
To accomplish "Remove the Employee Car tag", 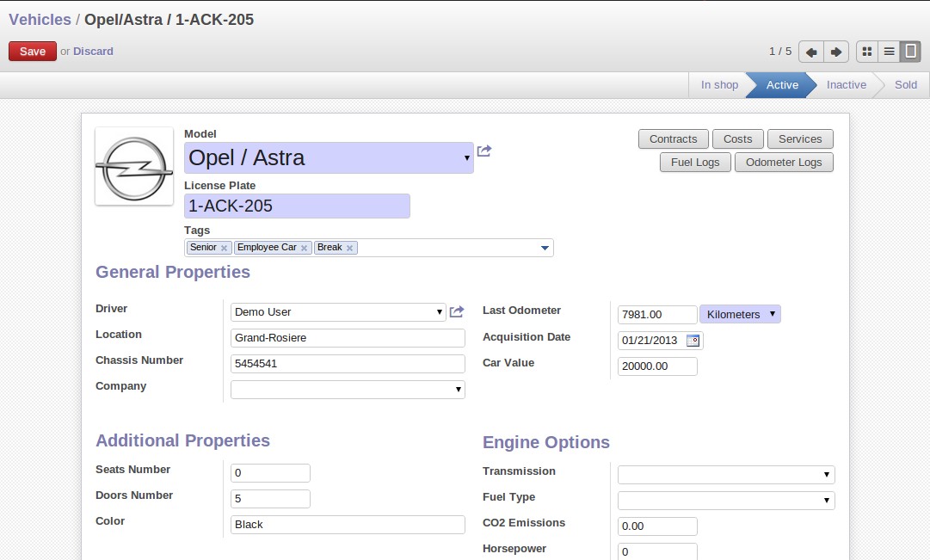I will (x=304, y=248).
